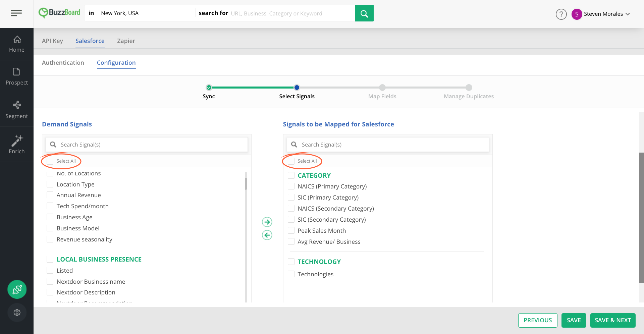Check Select All under Demand Signals
Image resolution: width=644 pixels, height=334 pixels.
pos(50,161)
